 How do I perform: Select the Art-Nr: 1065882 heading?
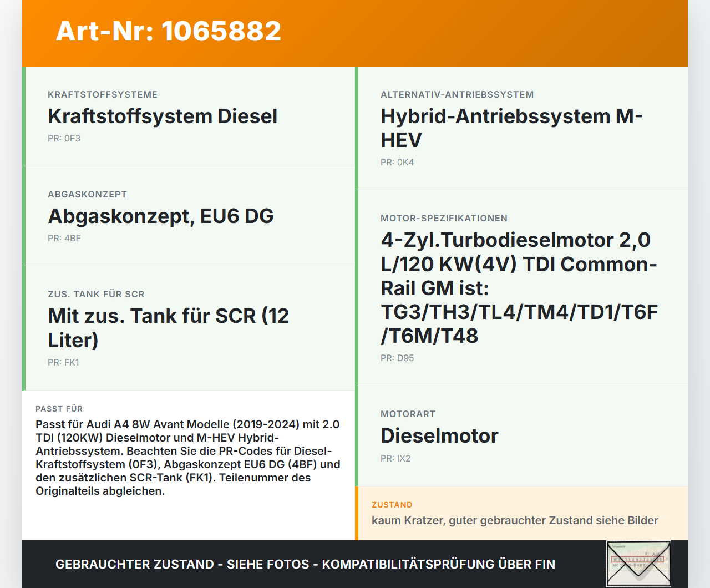169,31
